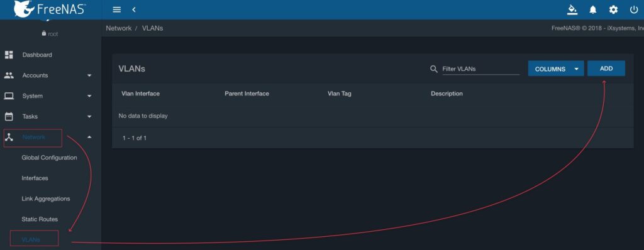
Task: Click the search magnifier icon
Action: click(434, 69)
